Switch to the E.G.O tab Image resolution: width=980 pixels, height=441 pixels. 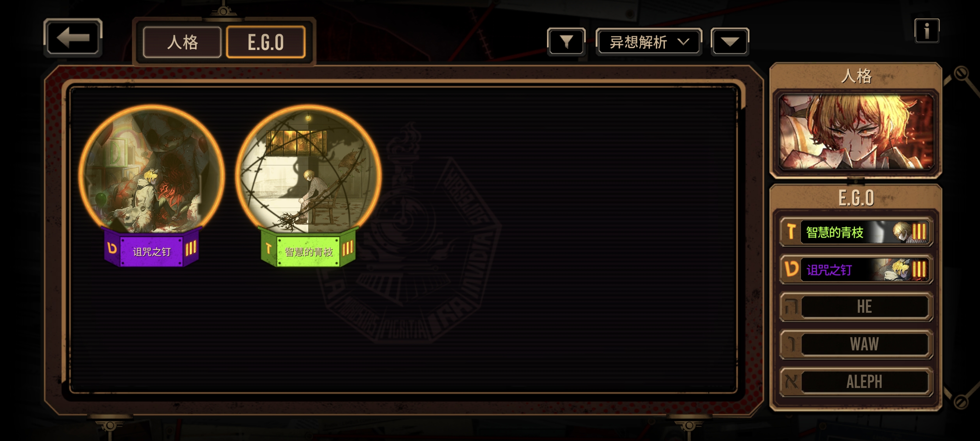point(266,42)
